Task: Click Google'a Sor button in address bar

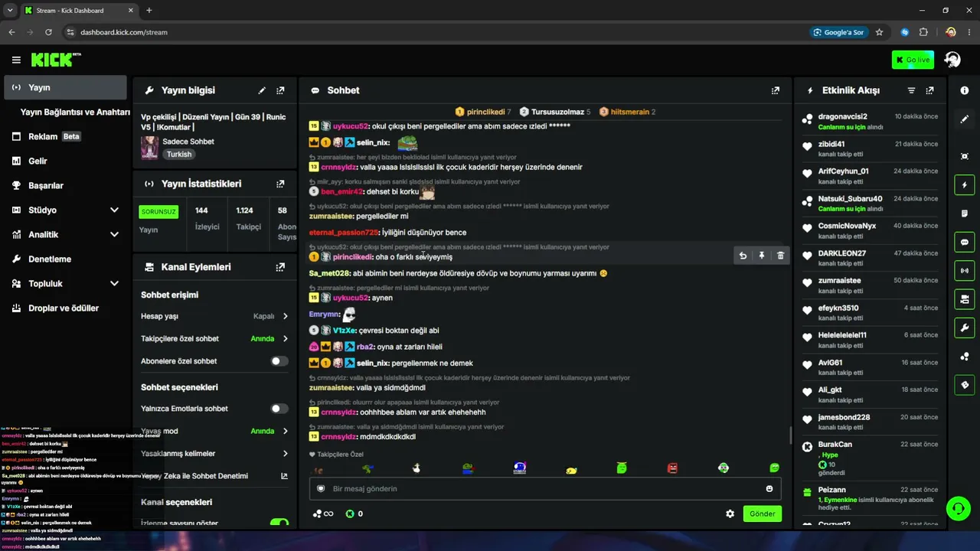Action: (839, 32)
